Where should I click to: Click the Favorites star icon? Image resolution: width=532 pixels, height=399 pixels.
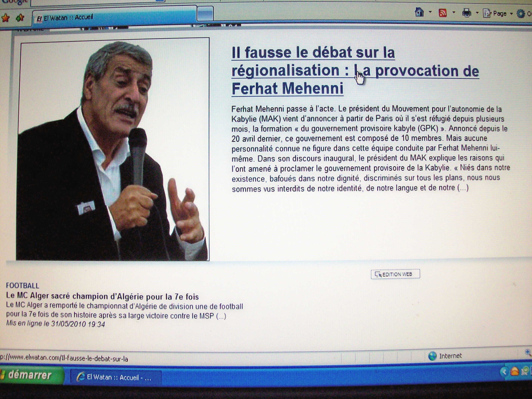tap(6, 18)
